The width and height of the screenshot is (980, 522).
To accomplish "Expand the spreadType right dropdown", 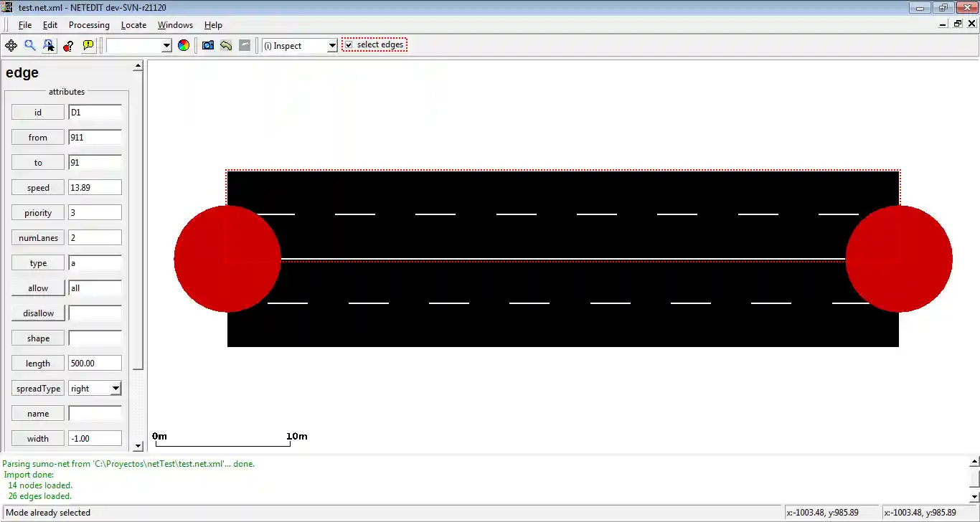I will (116, 388).
